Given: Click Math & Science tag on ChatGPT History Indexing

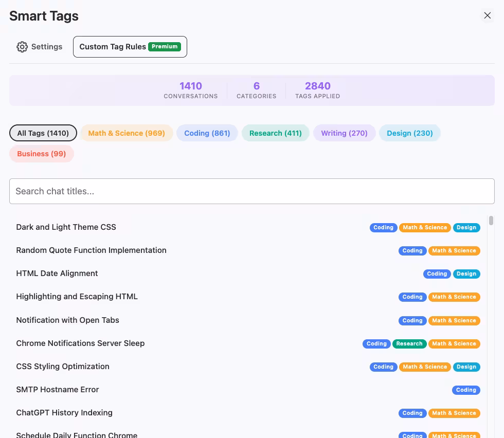Looking at the screenshot, I should pyautogui.click(x=454, y=413).
